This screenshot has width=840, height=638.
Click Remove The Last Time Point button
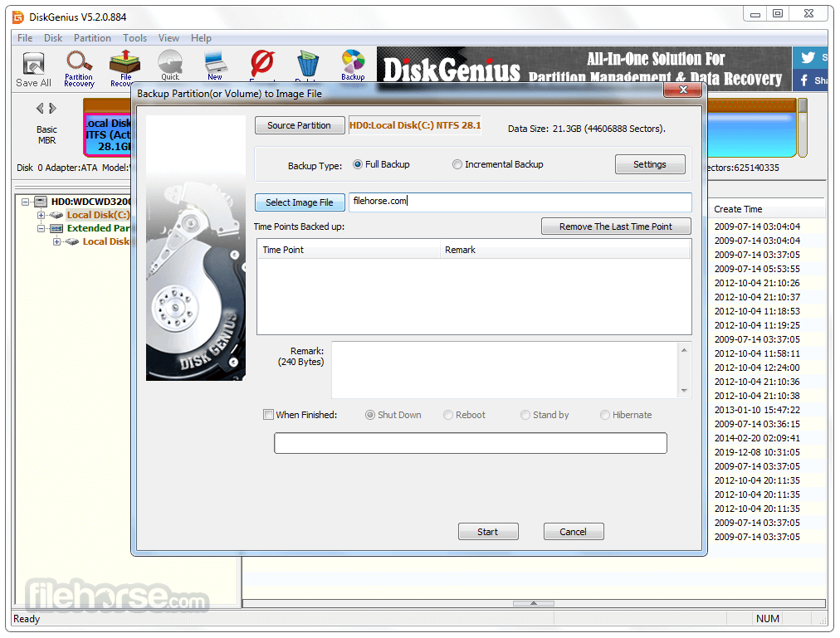(616, 226)
